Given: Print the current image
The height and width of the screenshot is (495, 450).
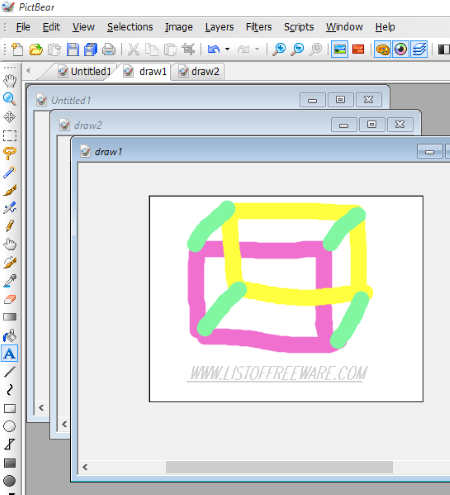Looking at the screenshot, I should (x=108, y=49).
